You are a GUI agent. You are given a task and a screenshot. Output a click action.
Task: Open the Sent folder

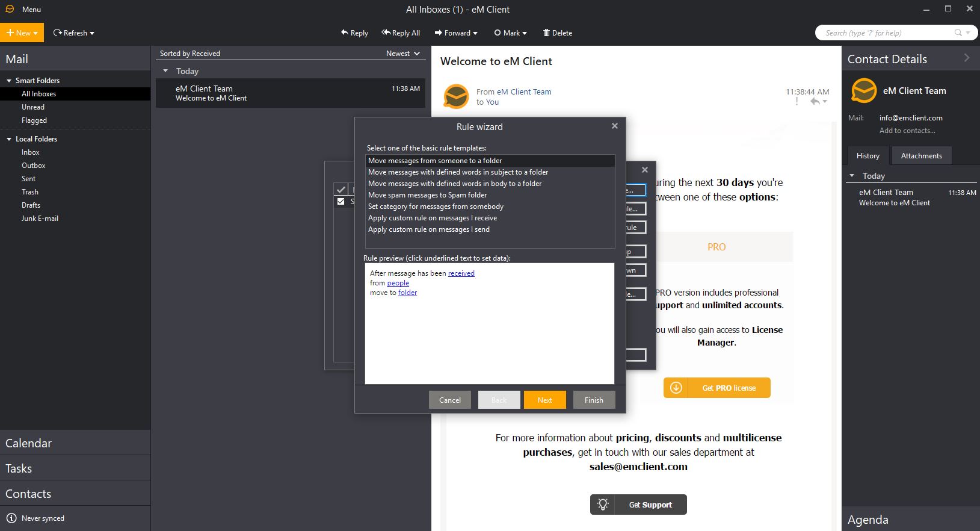[75, 179]
